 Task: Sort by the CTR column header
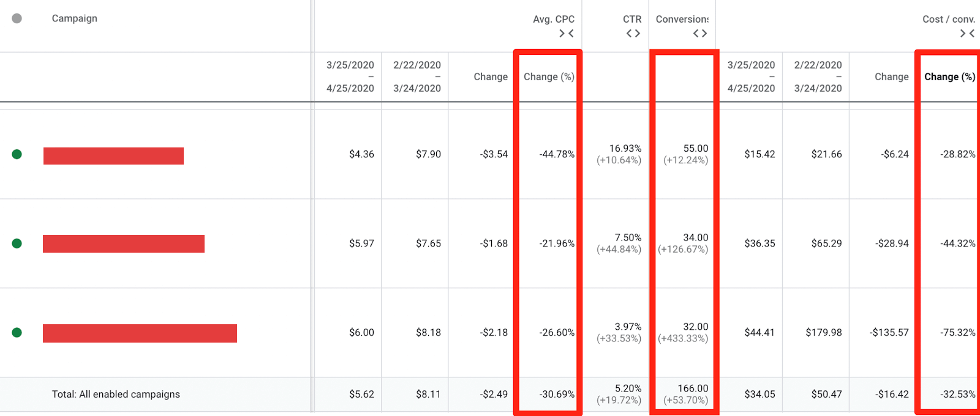coord(632,19)
